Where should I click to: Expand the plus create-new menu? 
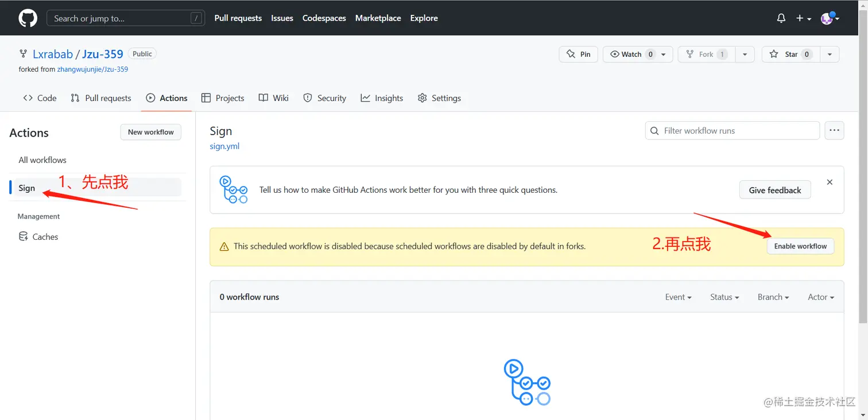(804, 18)
